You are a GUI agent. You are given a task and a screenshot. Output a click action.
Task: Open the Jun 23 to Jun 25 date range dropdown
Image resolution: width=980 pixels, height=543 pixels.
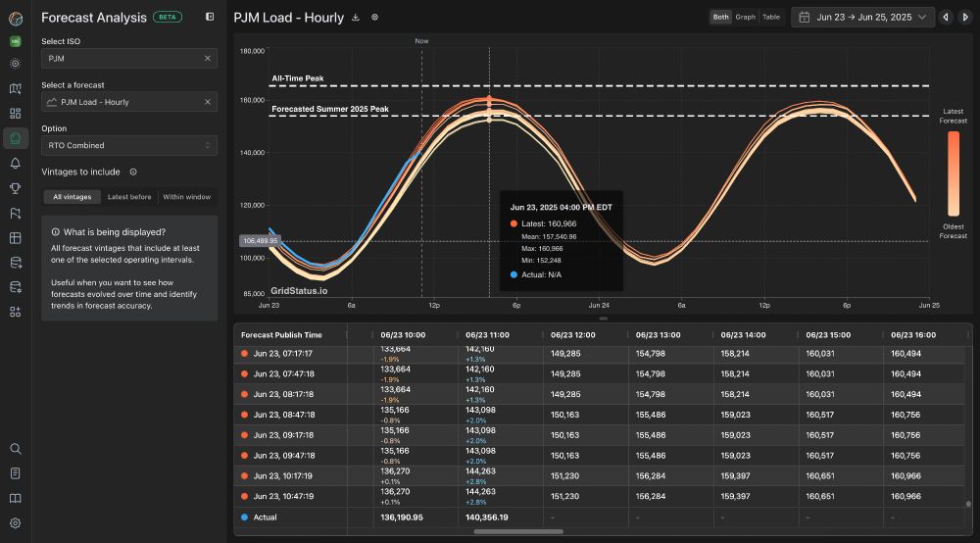point(862,18)
